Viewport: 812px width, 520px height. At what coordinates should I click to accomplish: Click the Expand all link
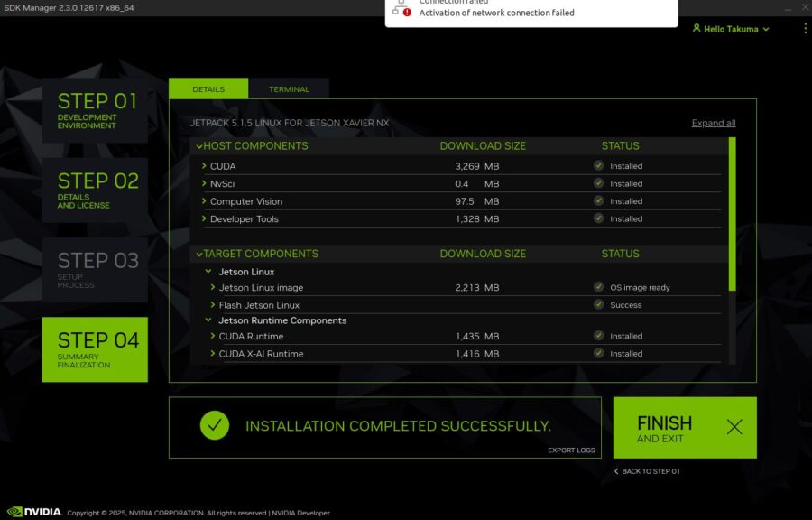(713, 124)
